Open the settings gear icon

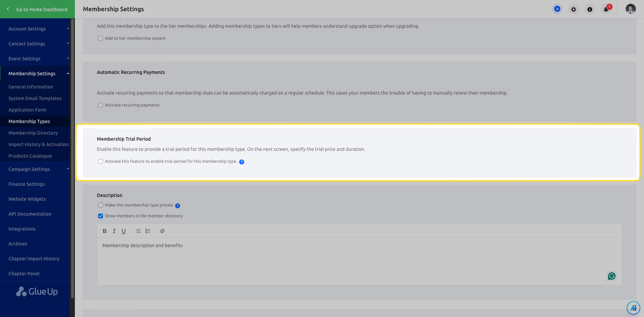(x=574, y=9)
